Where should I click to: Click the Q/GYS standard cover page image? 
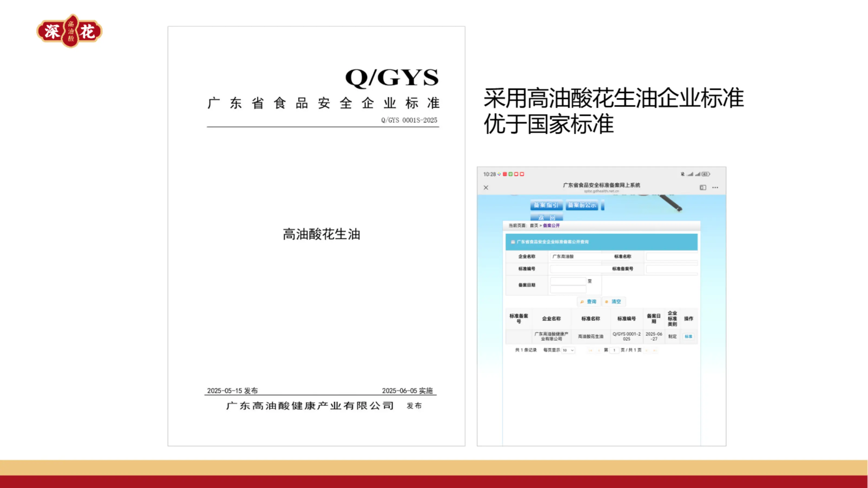[x=316, y=236]
